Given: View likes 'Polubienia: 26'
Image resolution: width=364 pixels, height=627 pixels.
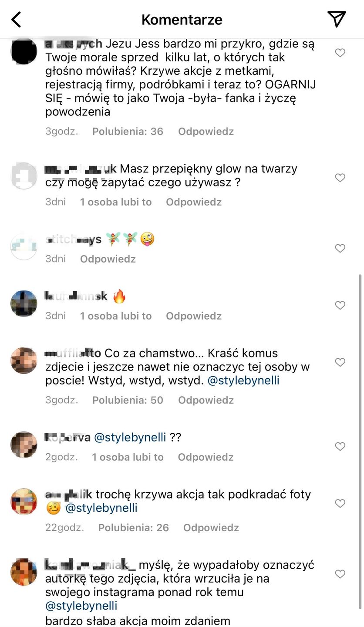Looking at the screenshot, I should coord(133,528).
